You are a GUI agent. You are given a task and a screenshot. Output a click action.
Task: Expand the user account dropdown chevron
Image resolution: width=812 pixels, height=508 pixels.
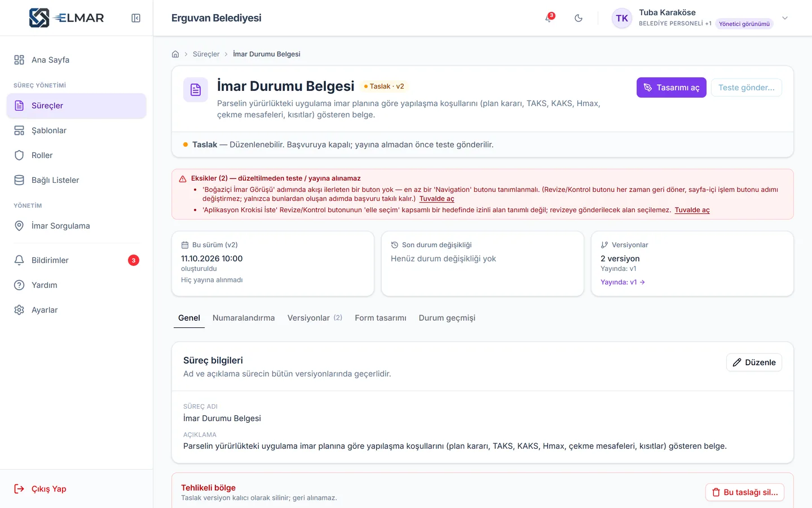(785, 18)
